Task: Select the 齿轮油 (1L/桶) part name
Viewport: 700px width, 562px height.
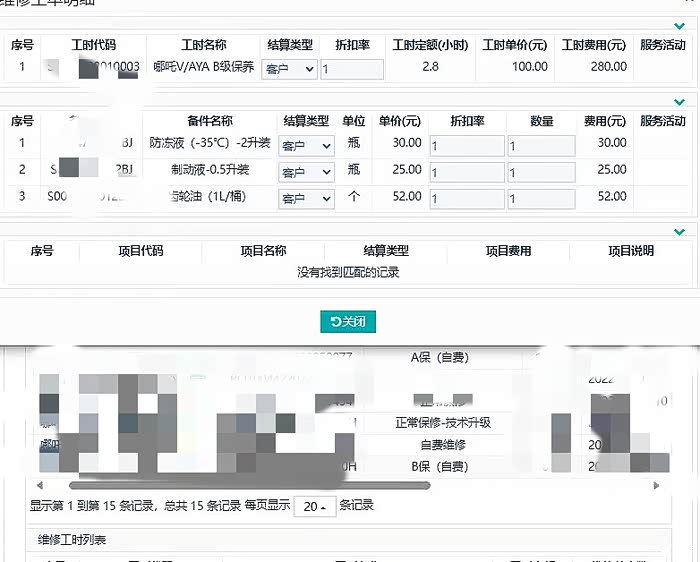Action: tap(208, 196)
